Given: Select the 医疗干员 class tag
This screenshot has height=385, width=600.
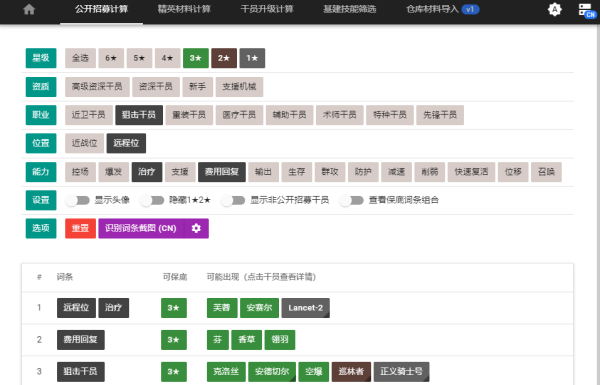Looking at the screenshot, I should 239,115.
